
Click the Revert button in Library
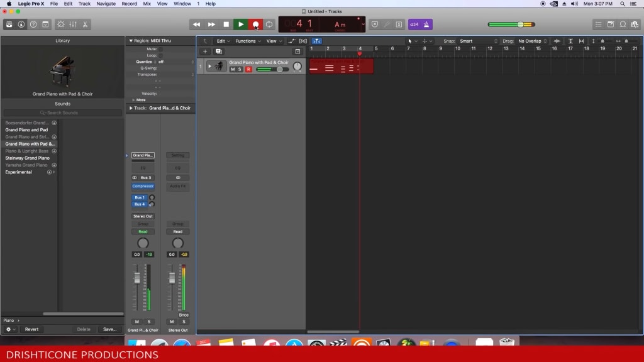pyautogui.click(x=31, y=329)
